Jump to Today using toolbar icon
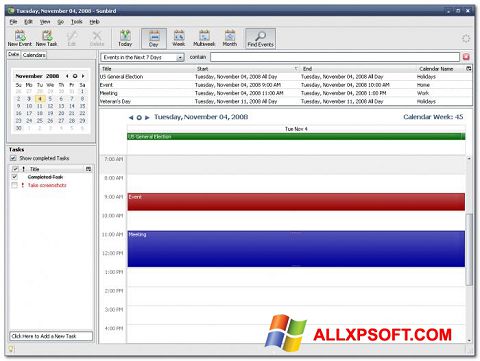The image size is (480, 361). click(125, 35)
